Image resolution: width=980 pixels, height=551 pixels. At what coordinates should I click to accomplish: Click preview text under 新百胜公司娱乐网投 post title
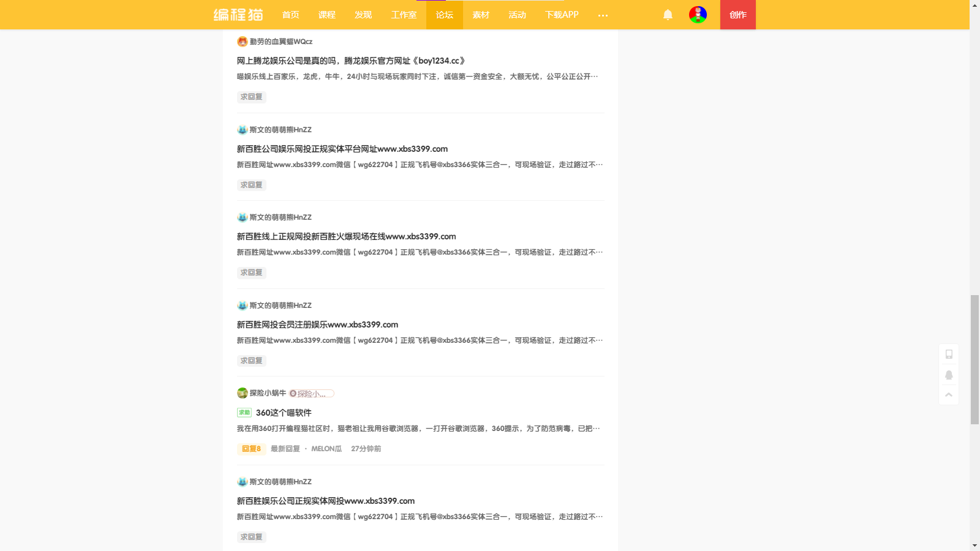pyautogui.click(x=420, y=165)
